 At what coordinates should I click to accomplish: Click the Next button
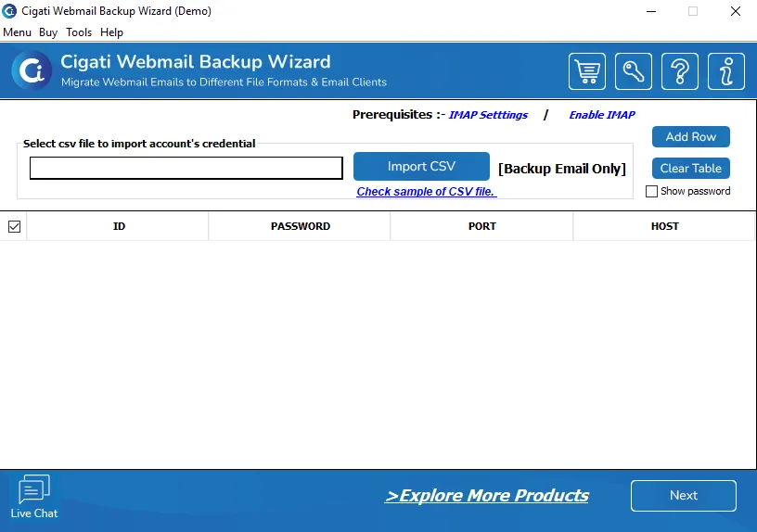point(684,495)
